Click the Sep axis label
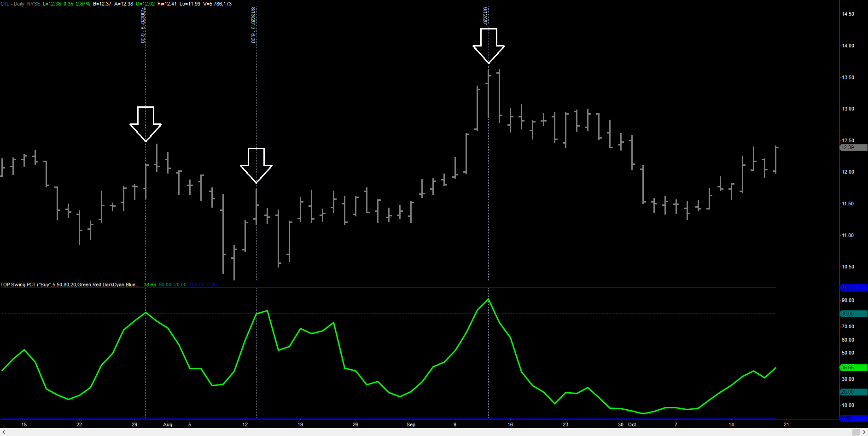This screenshot has height=436, width=868. tap(411, 424)
